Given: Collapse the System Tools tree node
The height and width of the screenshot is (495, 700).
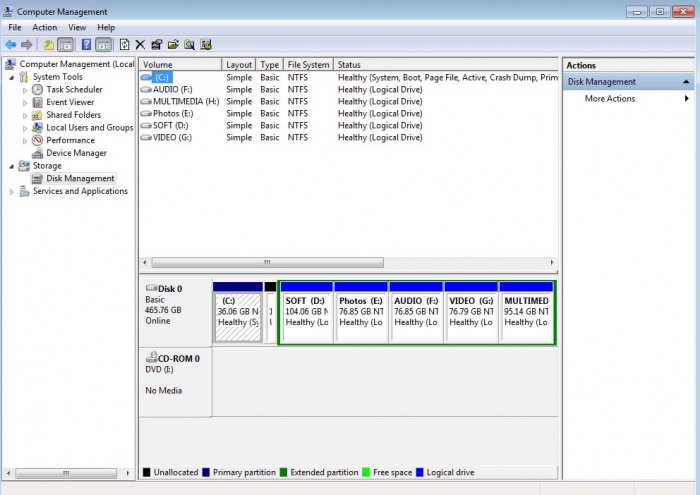Looking at the screenshot, I should click(12, 77).
